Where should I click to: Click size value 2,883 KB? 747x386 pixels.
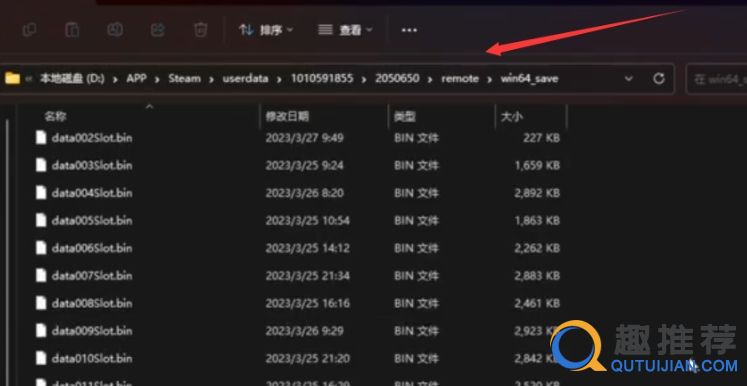click(x=537, y=276)
